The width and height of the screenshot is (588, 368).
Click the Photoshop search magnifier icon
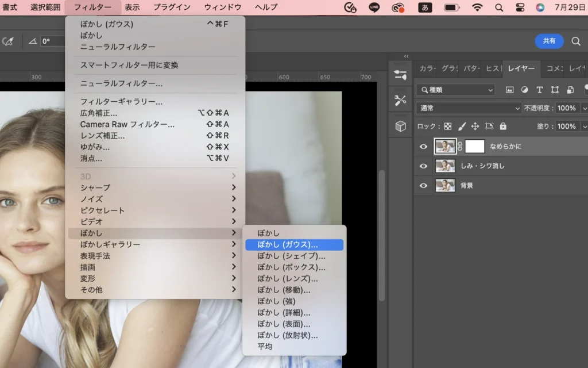click(x=576, y=41)
